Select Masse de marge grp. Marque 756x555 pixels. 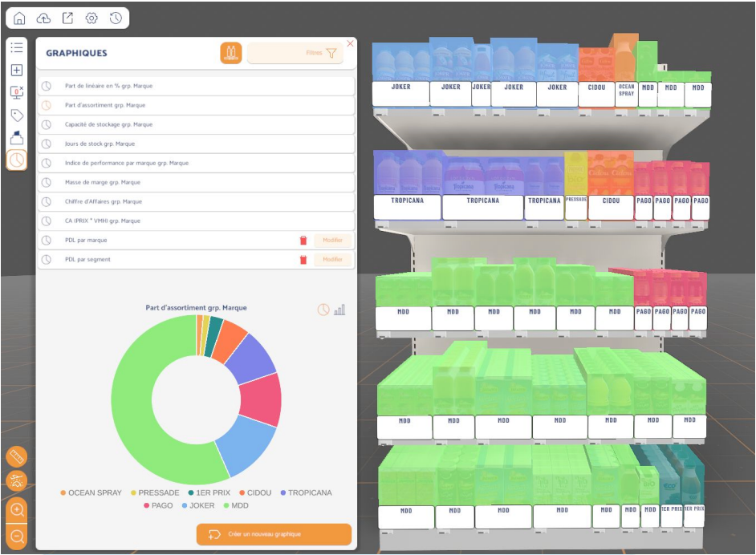pyautogui.click(x=197, y=182)
